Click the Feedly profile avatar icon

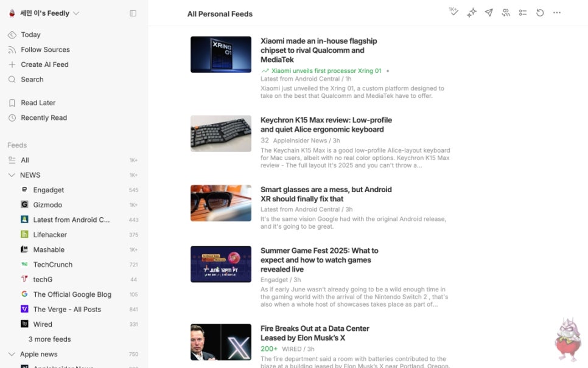click(x=12, y=13)
